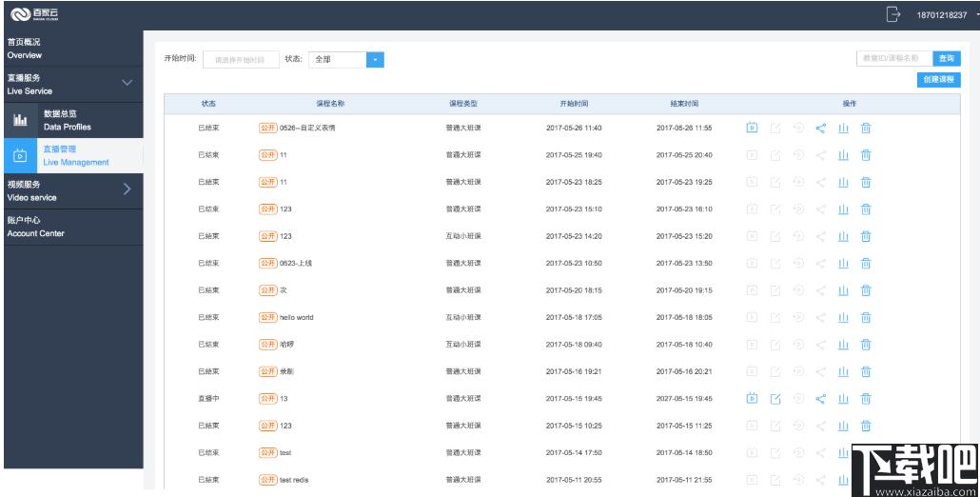980x497 pixels.
Task: Click end time 2027-05-15 19:45
Action: [x=684, y=399]
